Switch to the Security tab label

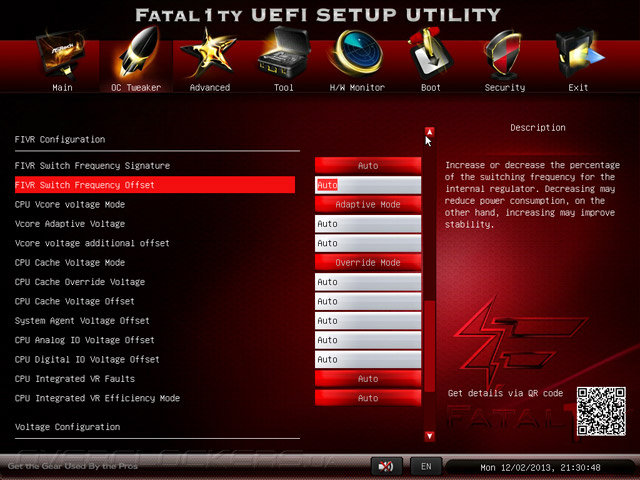click(x=505, y=87)
